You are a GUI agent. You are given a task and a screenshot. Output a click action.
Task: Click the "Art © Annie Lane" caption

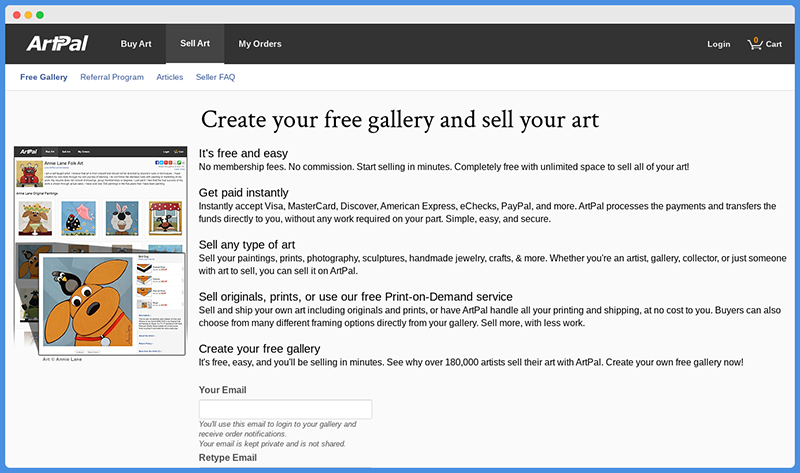62,359
